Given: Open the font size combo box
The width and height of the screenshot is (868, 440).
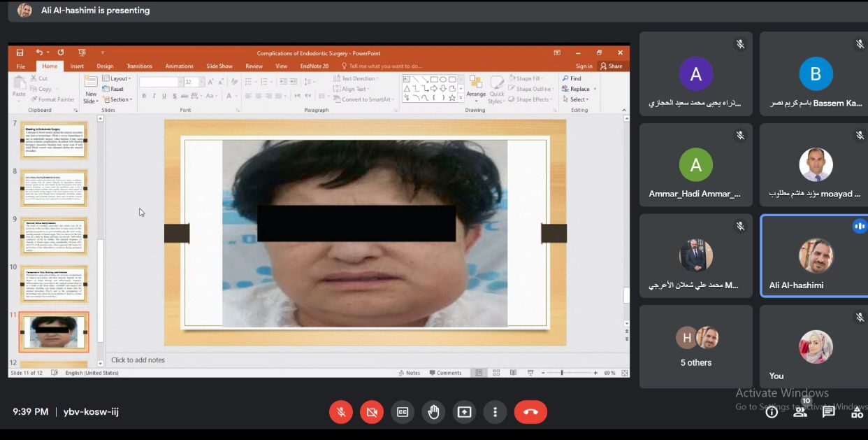Looking at the screenshot, I should pos(192,82).
